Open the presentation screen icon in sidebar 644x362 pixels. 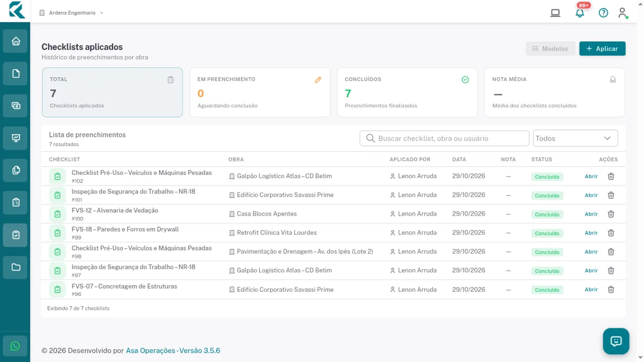16,138
